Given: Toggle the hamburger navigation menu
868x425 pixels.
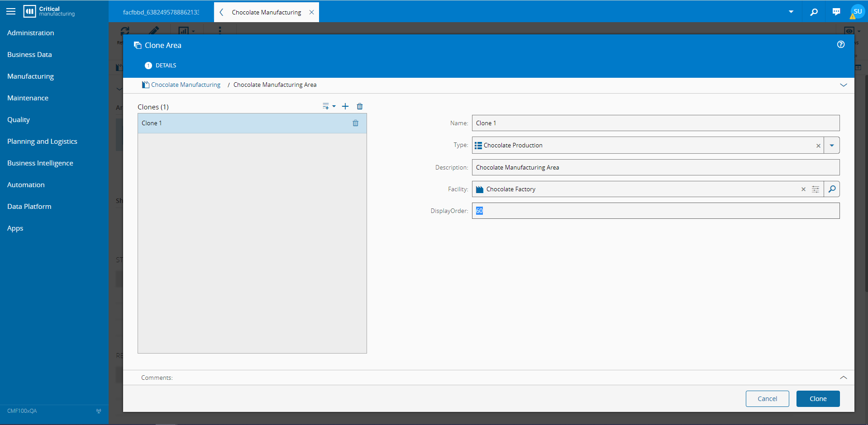Looking at the screenshot, I should tap(11, 12).
